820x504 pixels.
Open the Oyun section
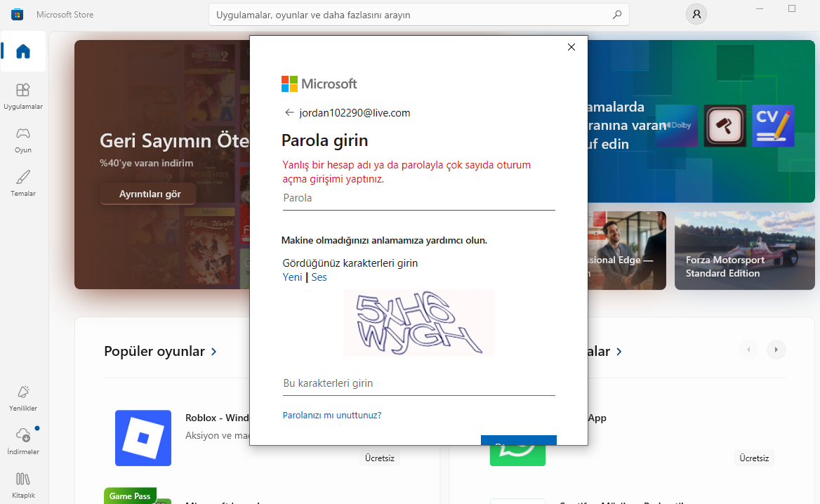pyautogui.click(x=23, y=140)
